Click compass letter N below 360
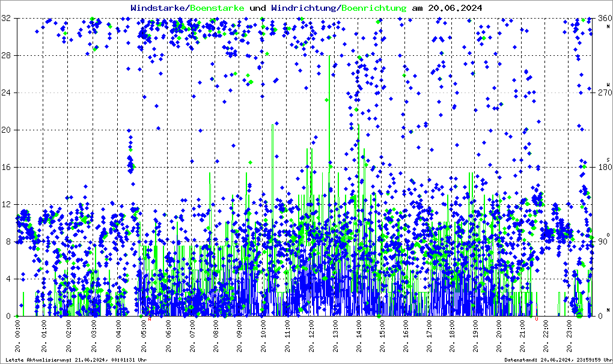 coord(608,26)
